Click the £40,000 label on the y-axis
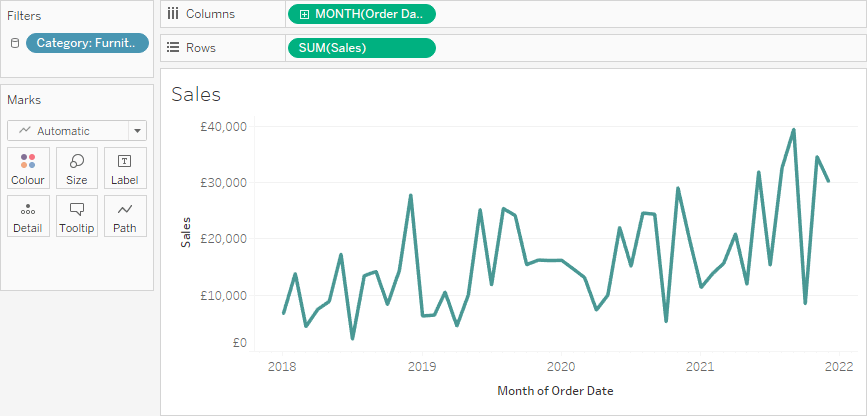 pyautogui.click(x=223, y=127)
